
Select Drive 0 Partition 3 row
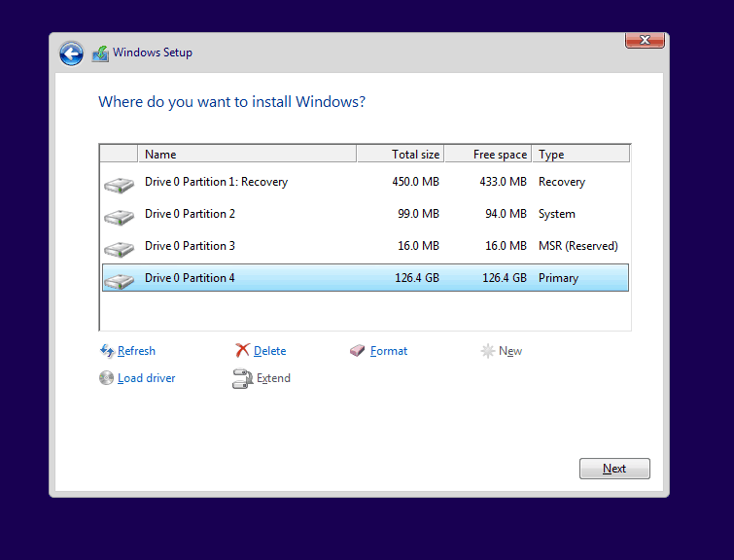[x=366, y=246]
